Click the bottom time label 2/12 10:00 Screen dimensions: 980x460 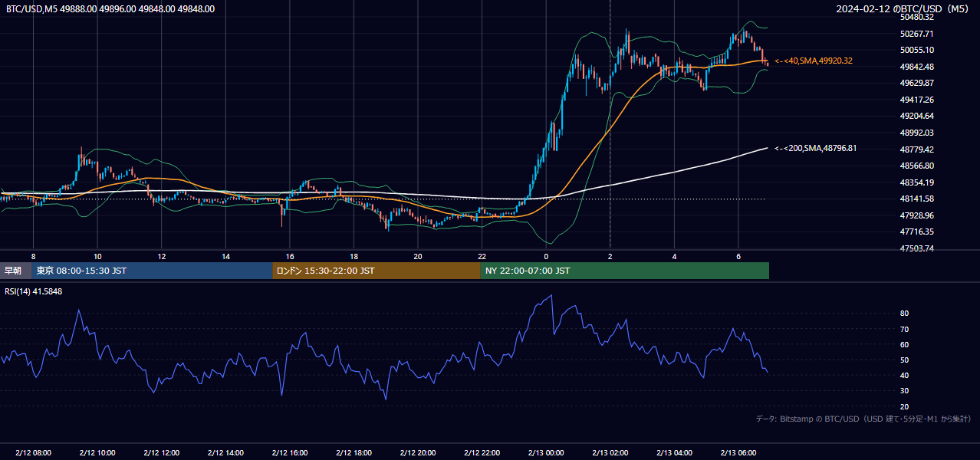coord(97,453)
